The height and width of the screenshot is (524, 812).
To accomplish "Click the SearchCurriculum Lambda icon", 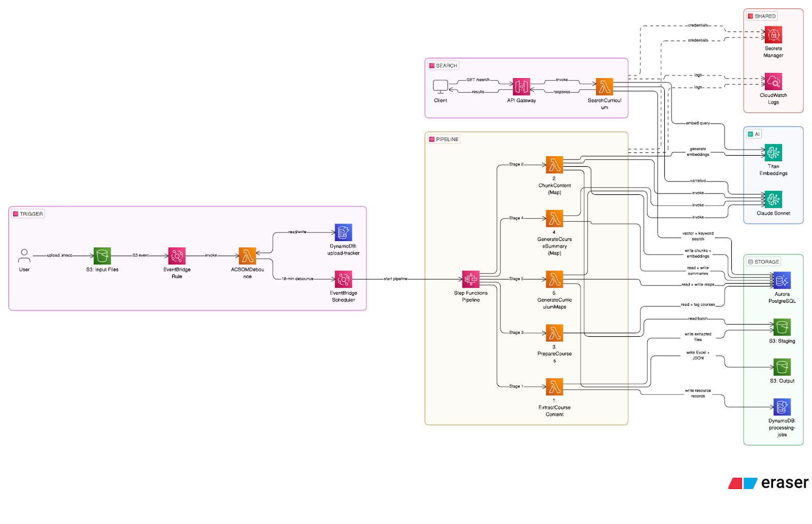I will coord(604,87).
